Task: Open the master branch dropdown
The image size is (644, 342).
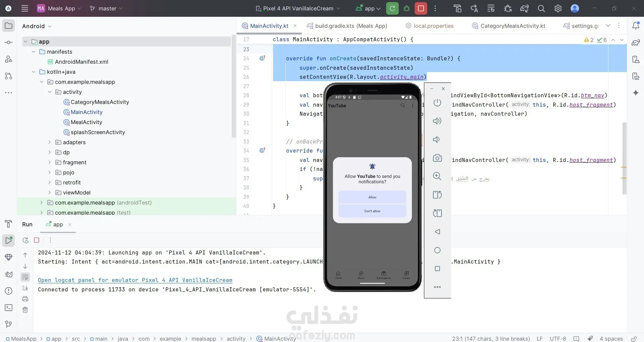Action: click(106, 8)
